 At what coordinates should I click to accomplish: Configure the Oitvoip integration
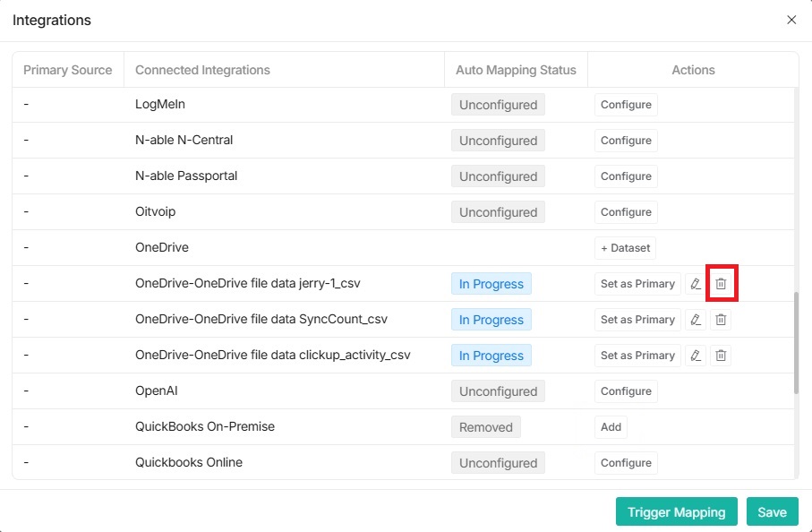coord(625,212)
